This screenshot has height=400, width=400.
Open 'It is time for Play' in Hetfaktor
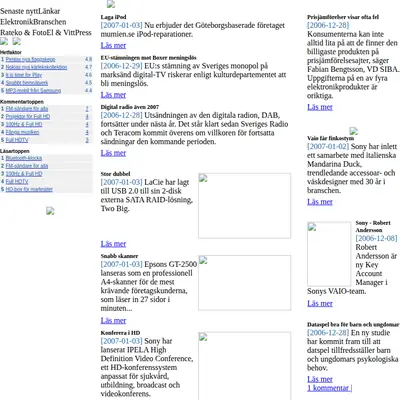pos(24,75)
